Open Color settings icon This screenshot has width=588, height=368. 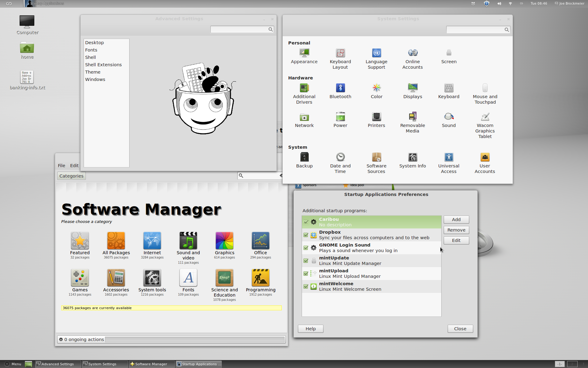pyautogui.click(x=376, y=88)
